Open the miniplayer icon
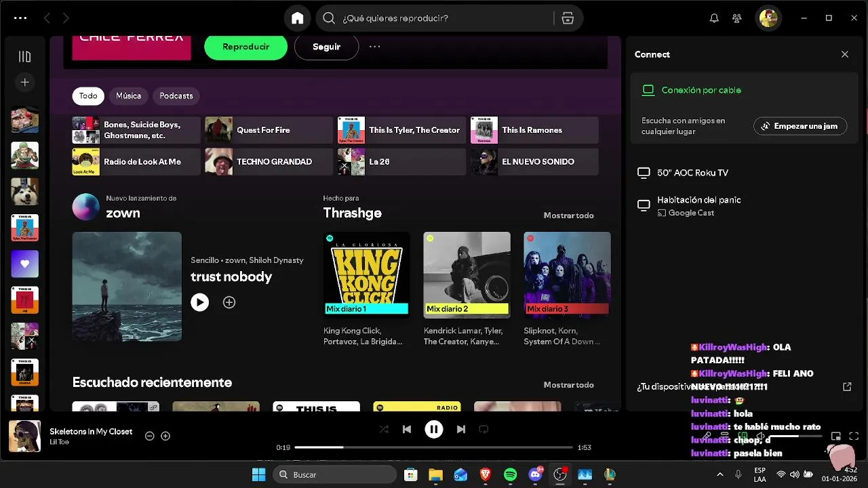868x488 pixels. [836, 436]
